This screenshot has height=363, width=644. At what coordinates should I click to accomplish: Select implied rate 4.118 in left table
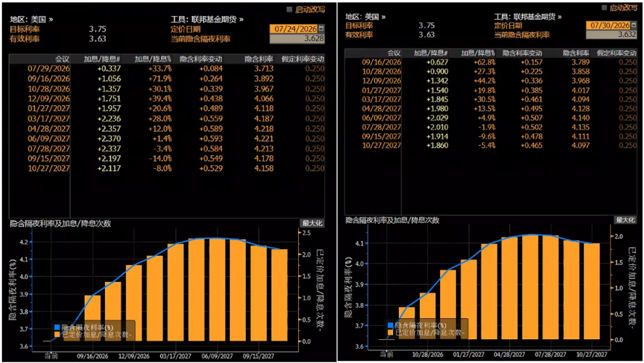(x=264, y=108)
